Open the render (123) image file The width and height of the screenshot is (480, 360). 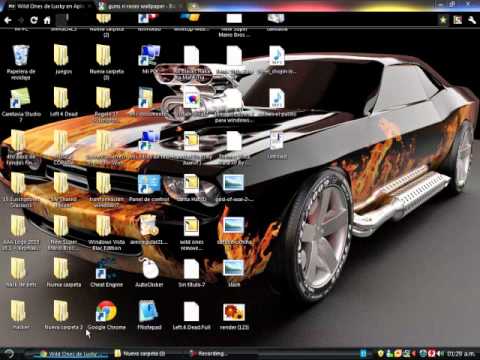(x=234, y=315)
